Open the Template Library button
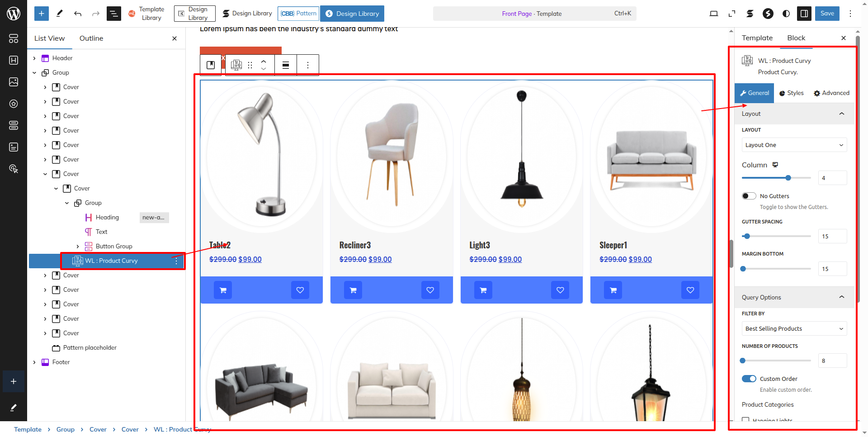This screenshot has width=868, height=437. tap(146, 14)
